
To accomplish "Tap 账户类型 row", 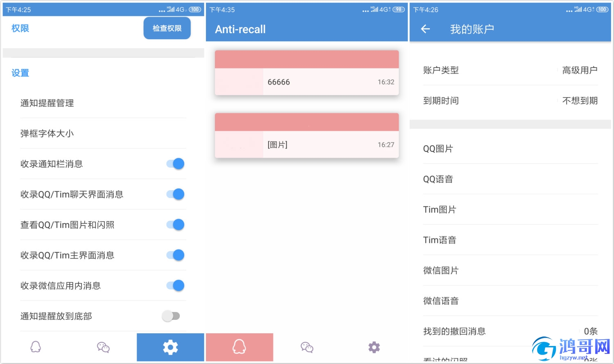I will pyautogui.click(x=510, y=70).
